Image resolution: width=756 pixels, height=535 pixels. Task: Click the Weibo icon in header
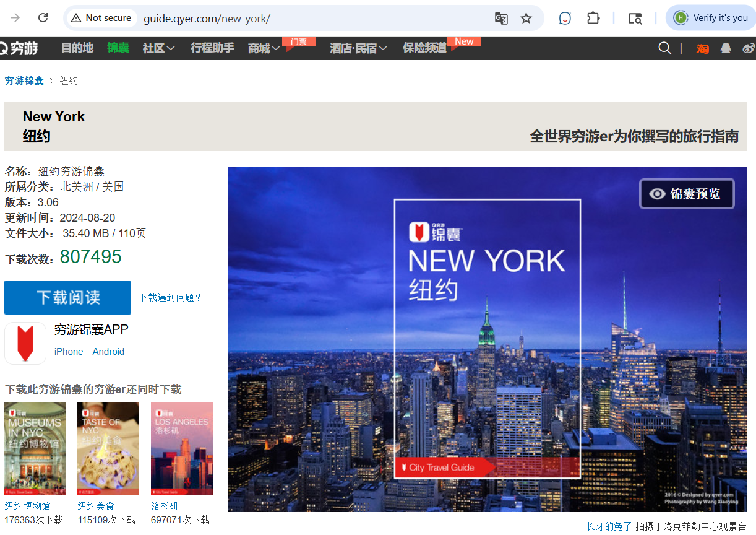[748, 48]
